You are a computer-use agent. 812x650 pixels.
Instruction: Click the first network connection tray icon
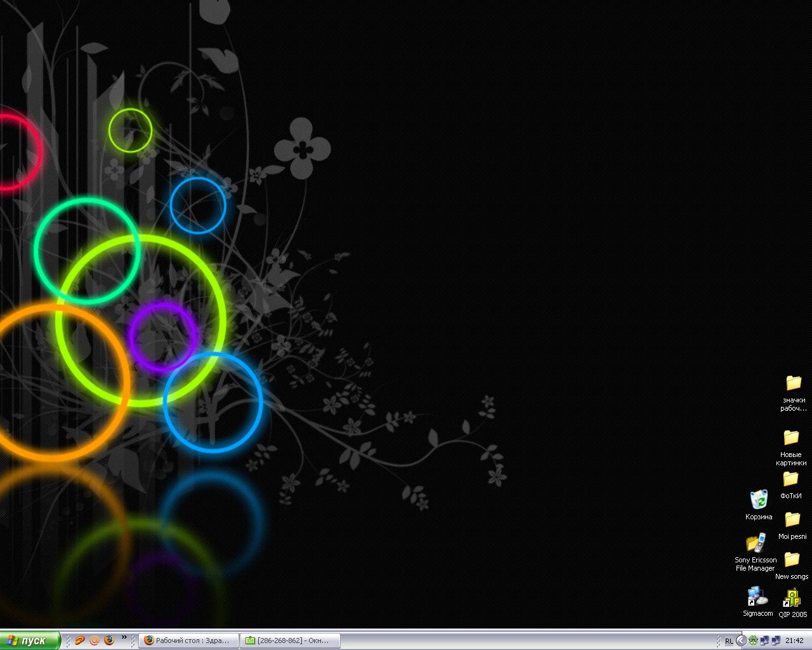click(x=764, y=640)
